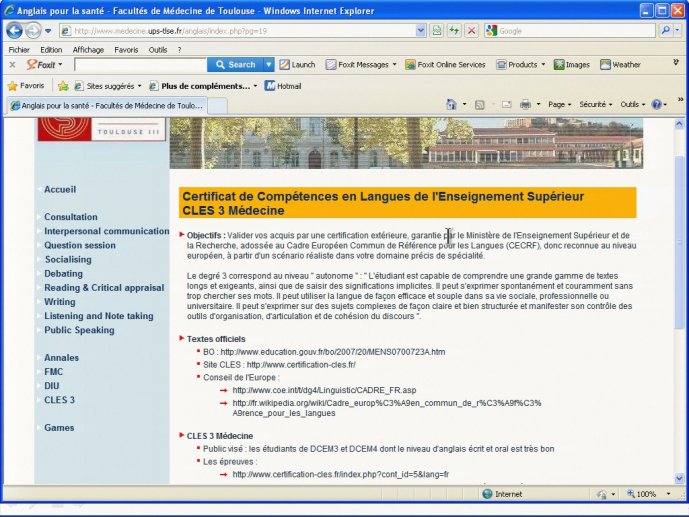The image size is (689, 517).
Task: Stop loading with red X icon
Action: 471,31
